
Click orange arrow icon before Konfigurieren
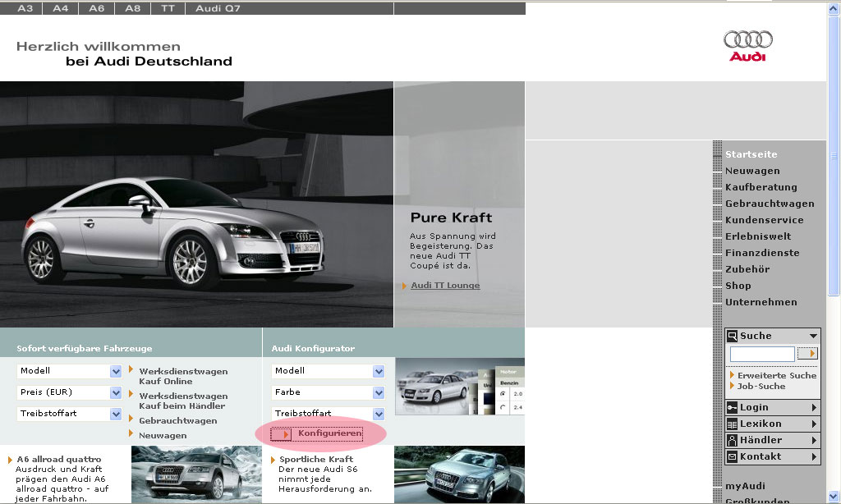[281, 433]
